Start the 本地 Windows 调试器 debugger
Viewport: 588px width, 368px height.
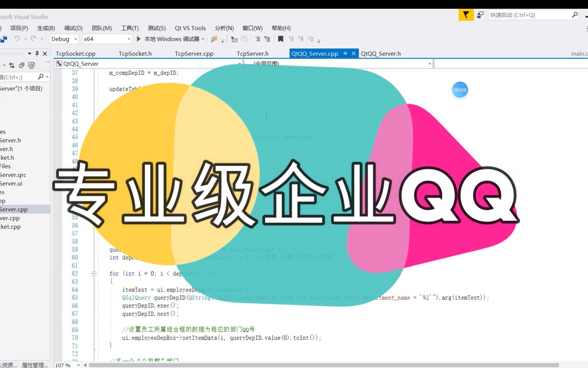[x=168, y=39]
